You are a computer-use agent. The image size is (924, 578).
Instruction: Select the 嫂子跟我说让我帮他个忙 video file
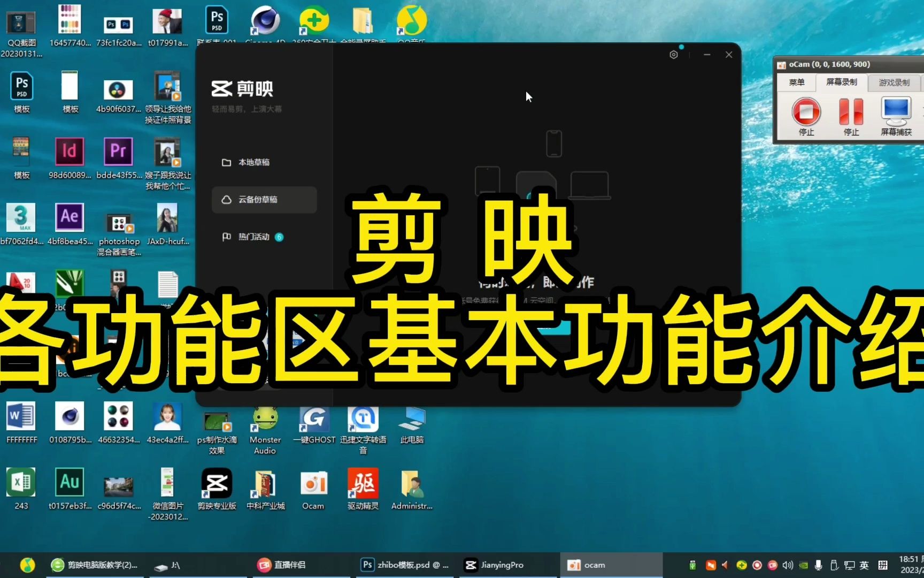pos(168,164)
